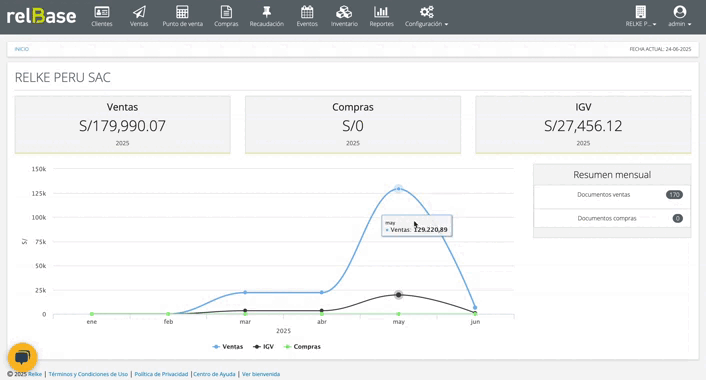The width and height of the screenshot is (706, 380).
Task: Click the March Ventas data point
Action: 245,293
